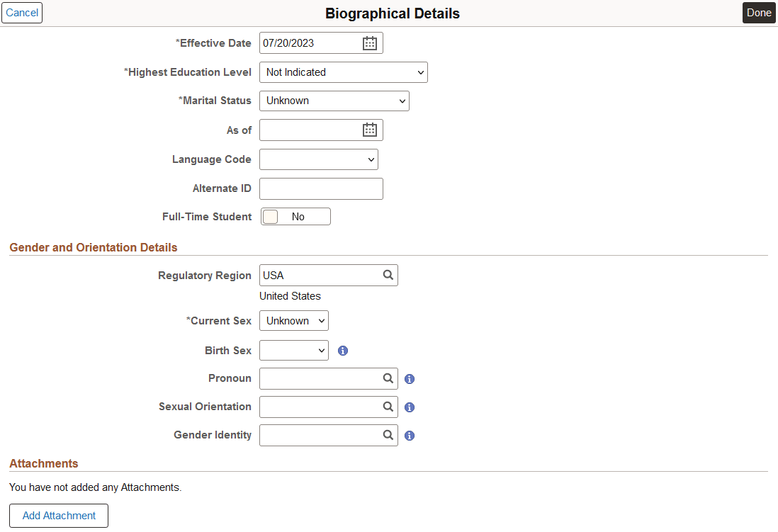The height and width of the screenshot is (532, 778).
Task: Search for a Regulatory Region value
Action: [388, 275]
